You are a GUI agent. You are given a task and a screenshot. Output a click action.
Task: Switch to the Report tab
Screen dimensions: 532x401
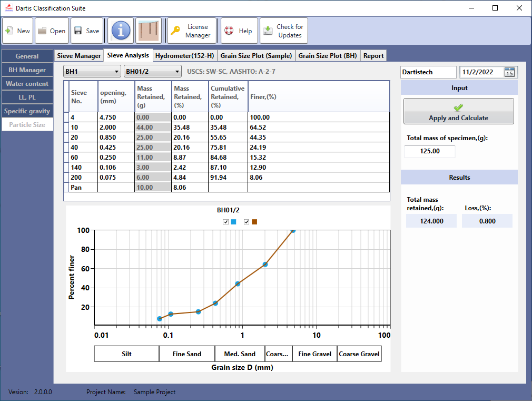click(373, 56)
